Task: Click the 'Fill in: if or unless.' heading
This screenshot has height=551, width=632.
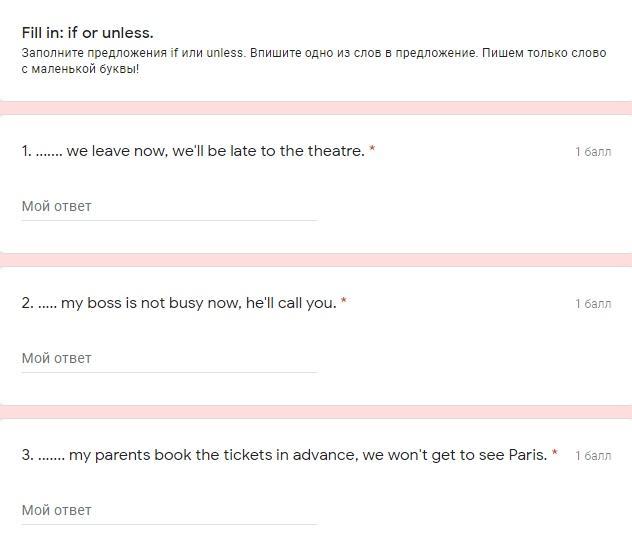Action: (x=87, y=33)
